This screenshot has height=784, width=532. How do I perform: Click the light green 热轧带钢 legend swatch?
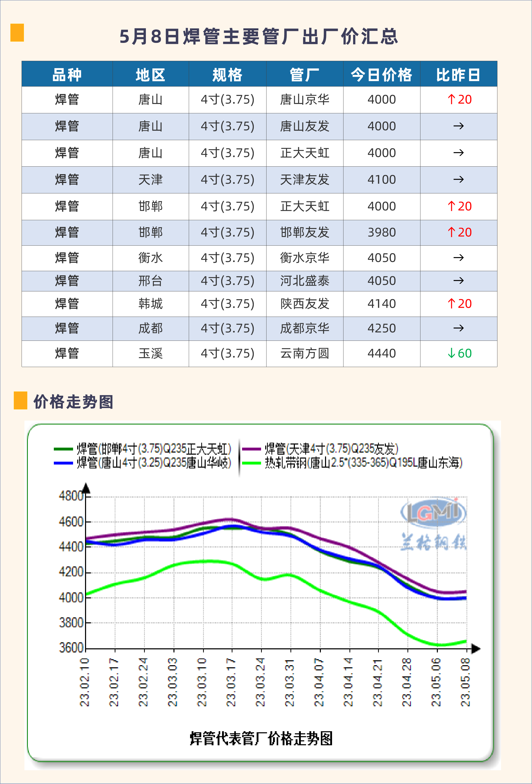click(x=251, y=463)
